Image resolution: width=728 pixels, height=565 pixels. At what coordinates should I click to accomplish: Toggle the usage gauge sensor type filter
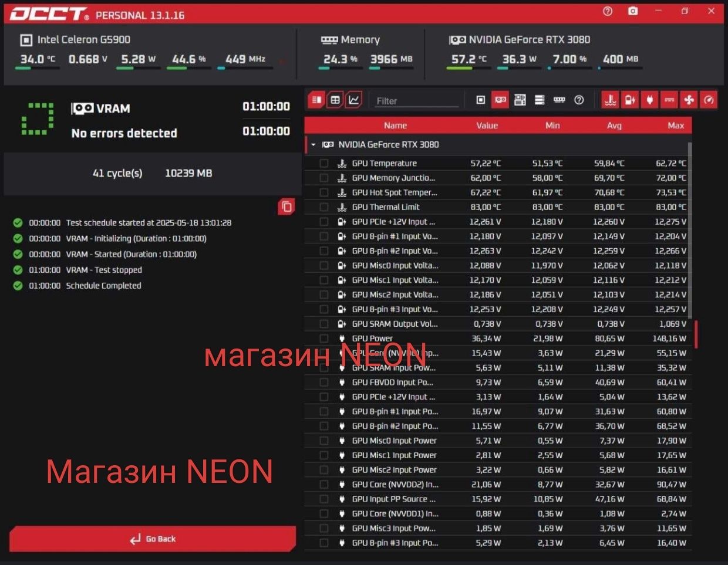click(709, 100)
